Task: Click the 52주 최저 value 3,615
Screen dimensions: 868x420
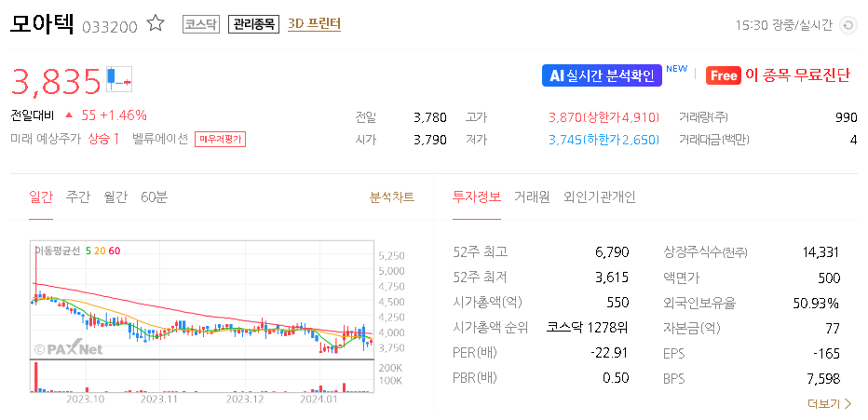Action: (612, 278)
